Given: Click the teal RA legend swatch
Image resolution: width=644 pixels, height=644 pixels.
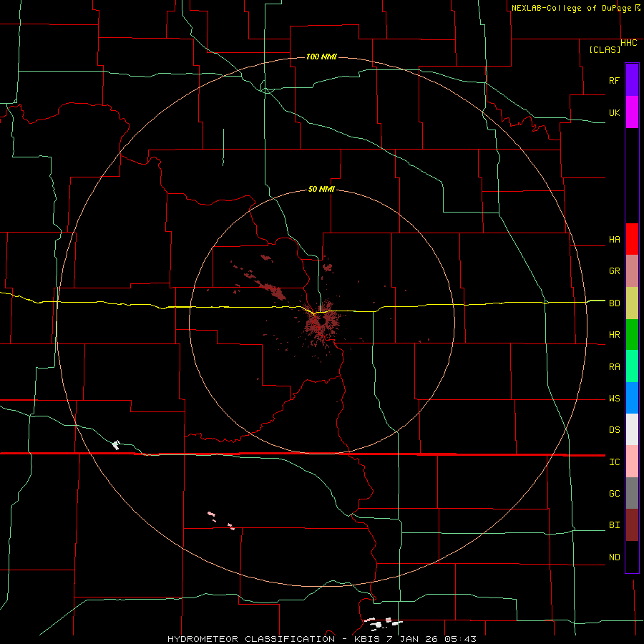Looking at the screenshot, I should coord(632,366).
